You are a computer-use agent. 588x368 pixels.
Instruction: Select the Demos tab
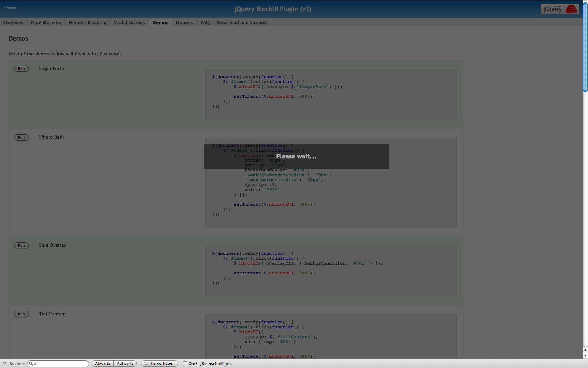click(160, 22)
